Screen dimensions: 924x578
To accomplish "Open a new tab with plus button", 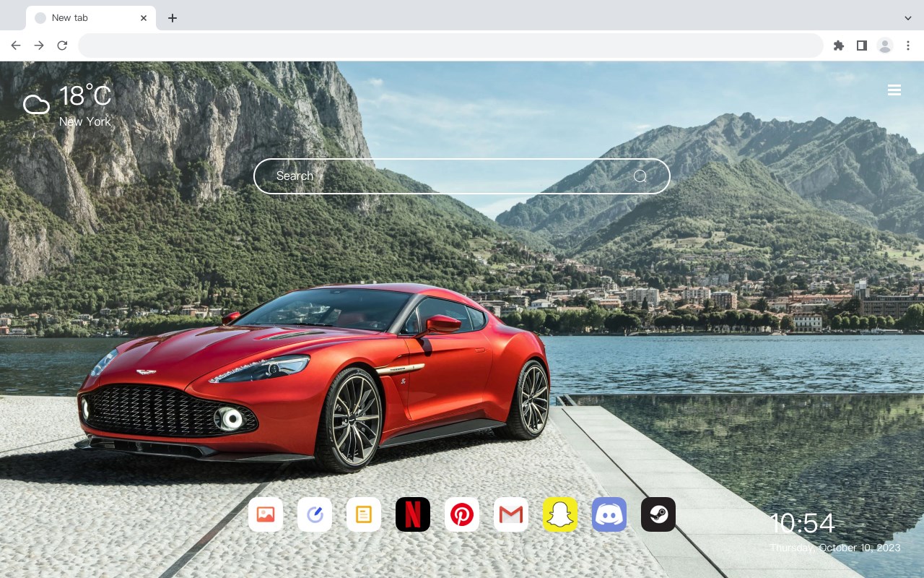I will [x=172, y=18].
